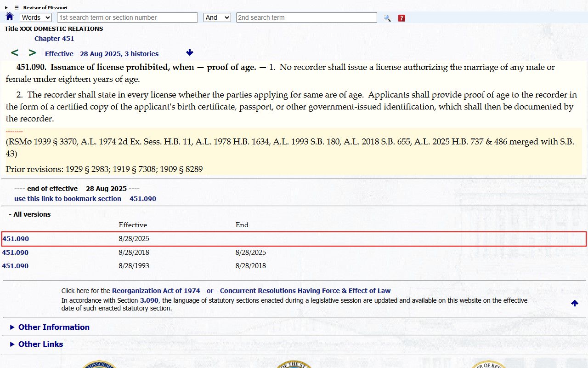Go to next section arrow

(32, 53)
